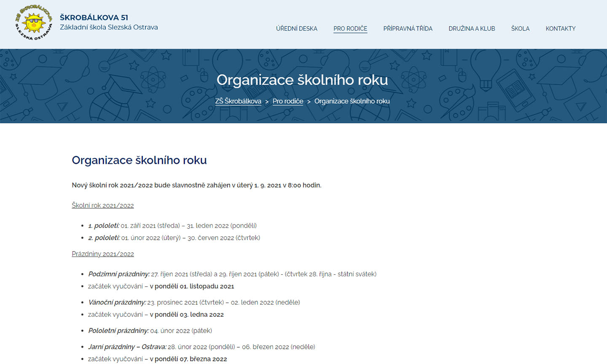The image size is (607, 364).
Task: Click the dark blue content heading Organizace školního roku
Action: (x=139, y=160)
